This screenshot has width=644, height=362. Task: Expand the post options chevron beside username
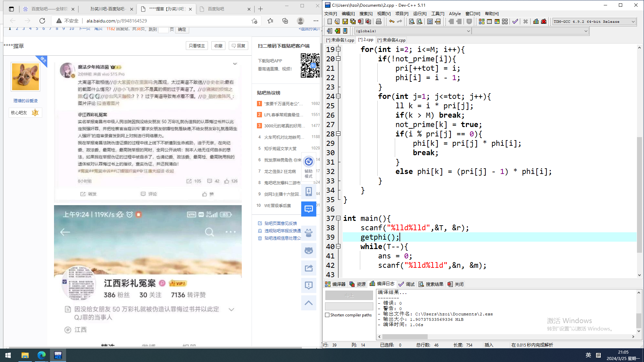click(x=235, y=64)
